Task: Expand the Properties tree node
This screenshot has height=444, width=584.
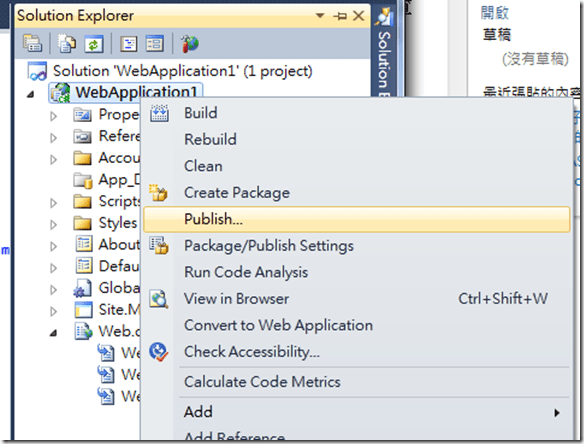Action: tap(54, 116)
